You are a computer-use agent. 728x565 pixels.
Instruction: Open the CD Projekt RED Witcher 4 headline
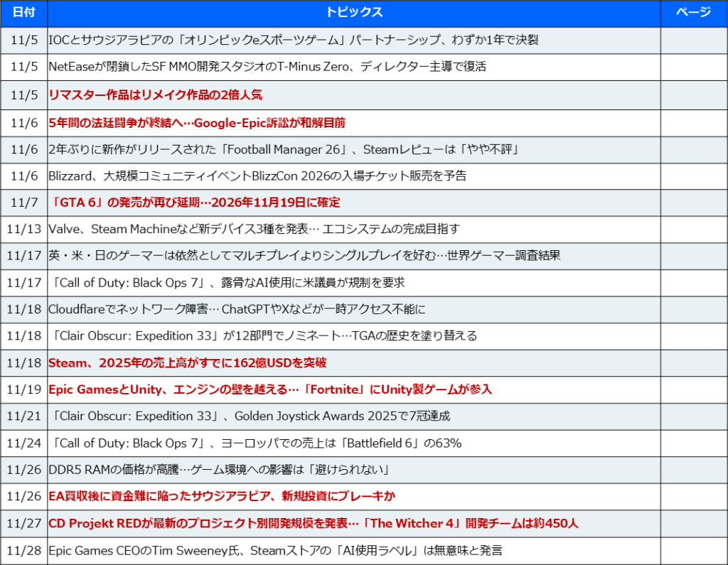pyautogui.click(x=313, y=523)
